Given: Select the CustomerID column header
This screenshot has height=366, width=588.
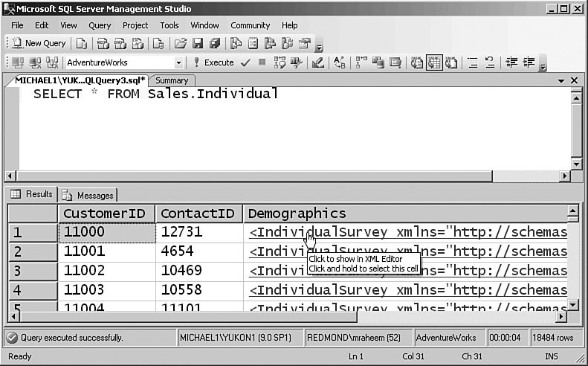Looking at the screenshot, I should coord(106,213).
